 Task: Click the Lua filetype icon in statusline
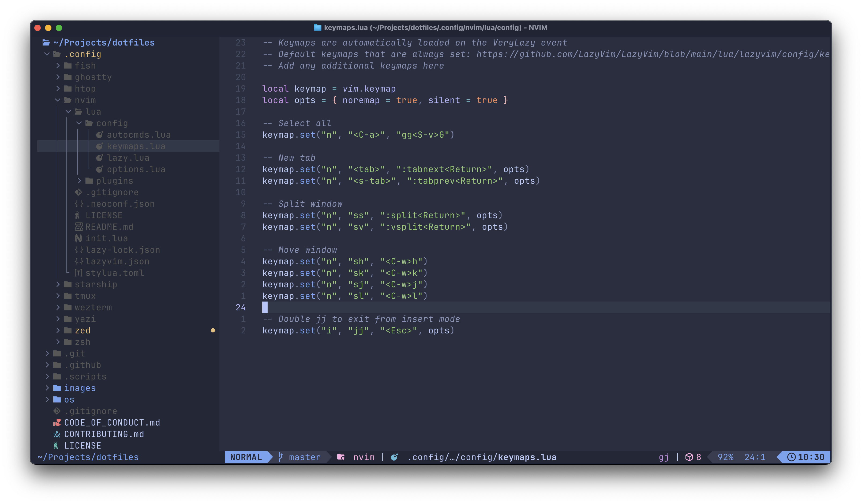click(394, 457)
